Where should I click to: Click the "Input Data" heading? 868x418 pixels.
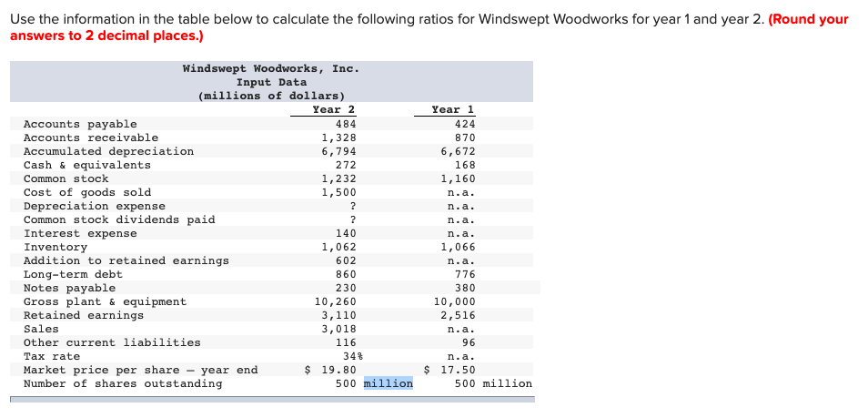tap(271, 82)
